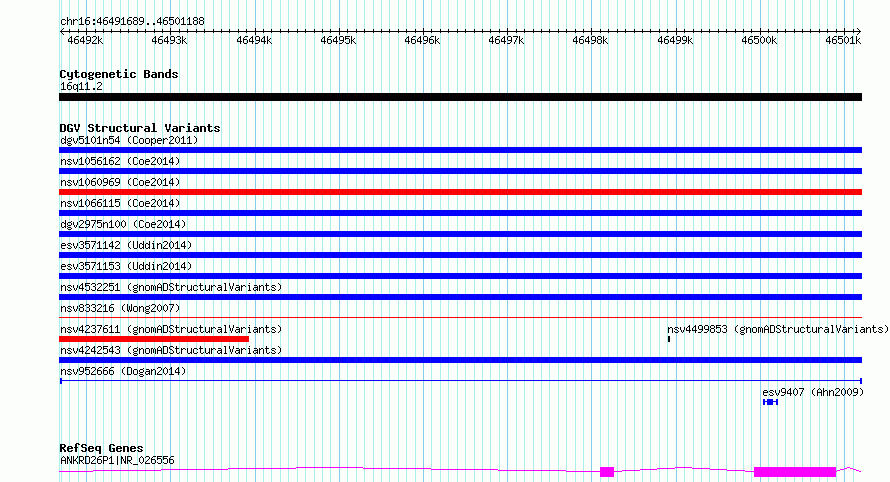Viewport: 890px width, 482px height.
Task: Open variant nsv4242543 (gnomADStructuralVariants) label
Action: [171, 350]
